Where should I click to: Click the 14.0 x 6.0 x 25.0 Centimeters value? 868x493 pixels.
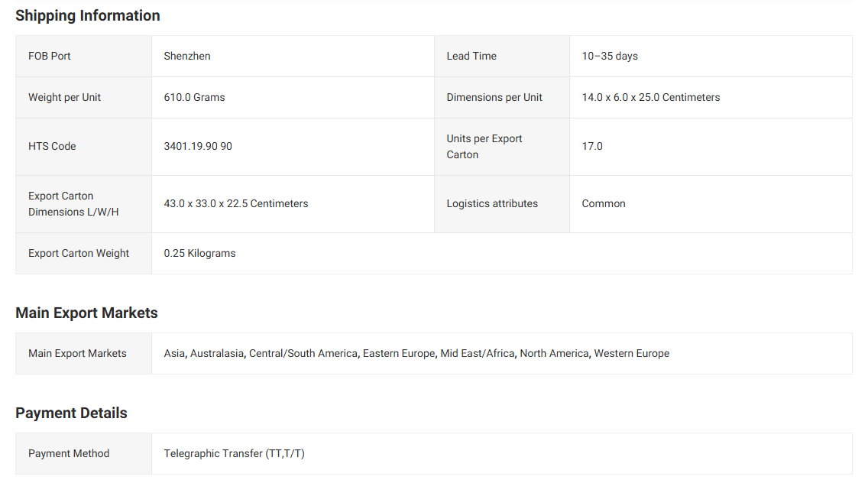coord(651,97)
